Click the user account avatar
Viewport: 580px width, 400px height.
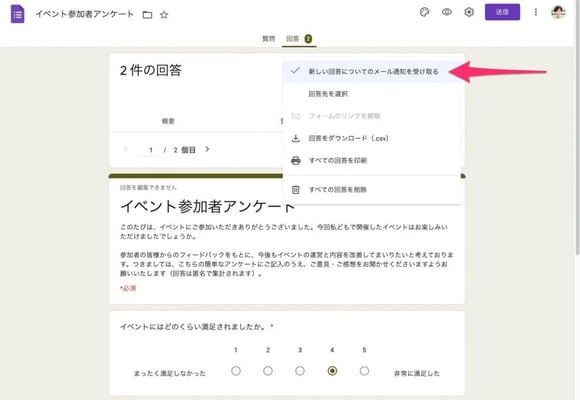pos(558,12)
